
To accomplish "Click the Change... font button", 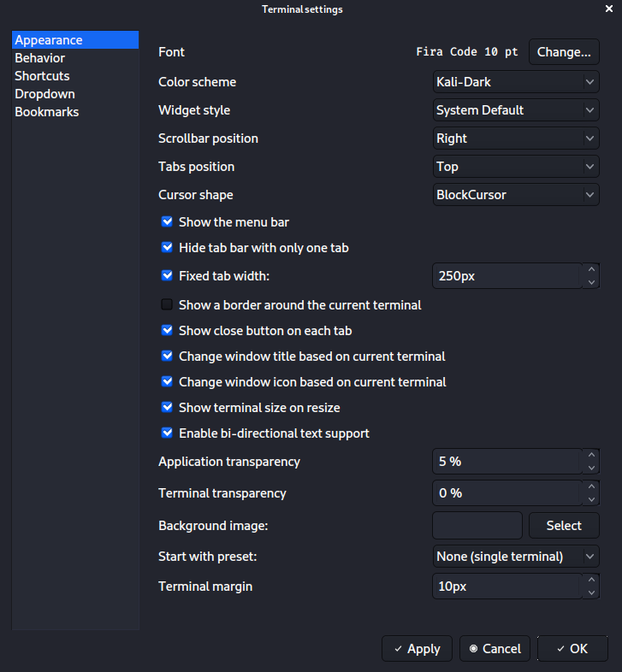I will tap(564, 52).
